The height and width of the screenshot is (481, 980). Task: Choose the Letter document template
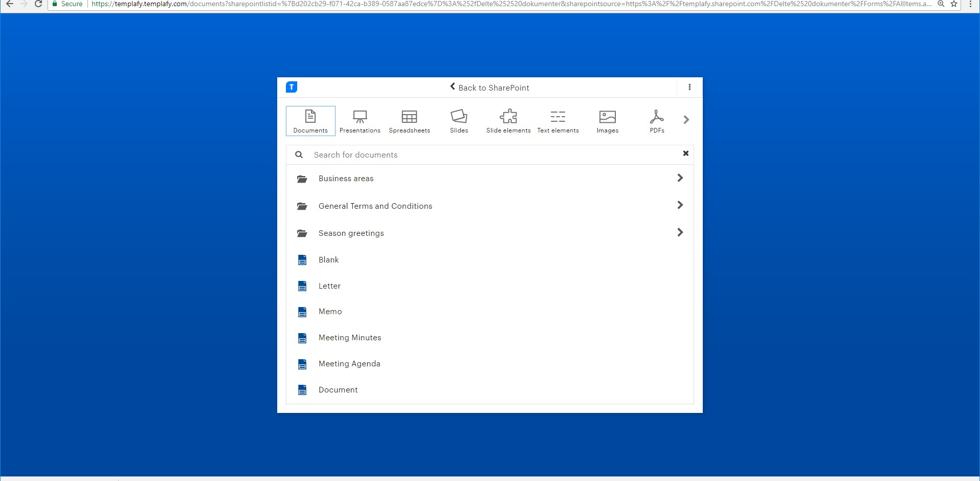[x=329, y=286]
